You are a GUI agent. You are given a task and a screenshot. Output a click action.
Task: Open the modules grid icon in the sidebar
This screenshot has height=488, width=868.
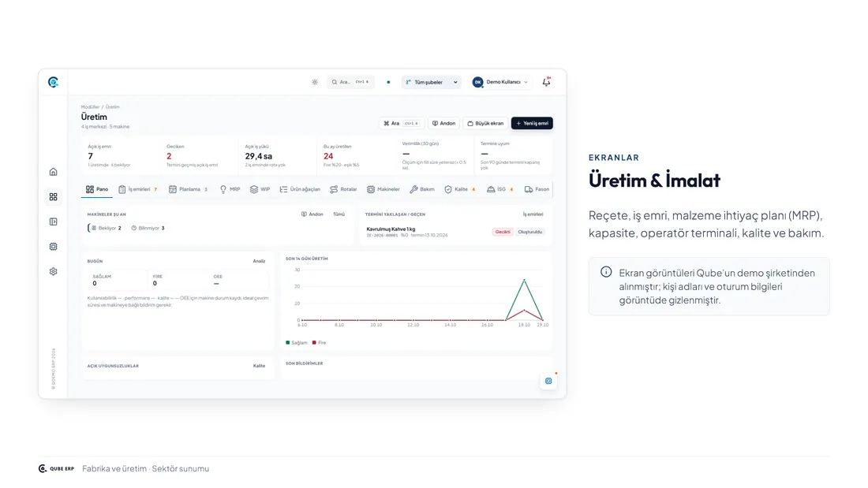coord(53,197)
